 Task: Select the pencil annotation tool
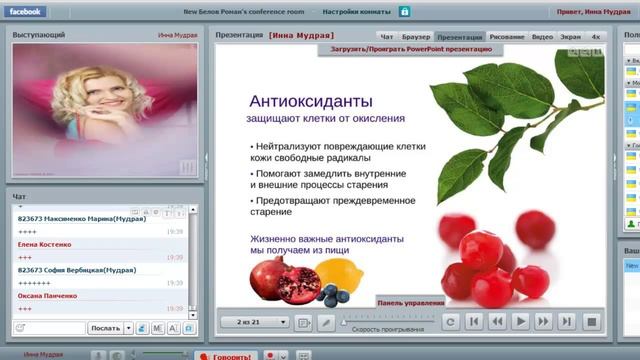click(x=326, y=323)
